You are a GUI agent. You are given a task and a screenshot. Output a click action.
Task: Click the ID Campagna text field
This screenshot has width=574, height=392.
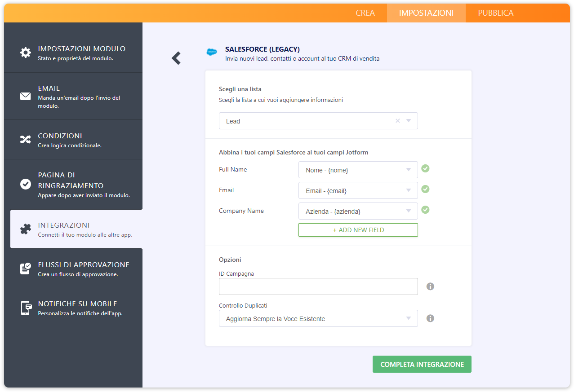pyautogui.click(x=318, y=286)
